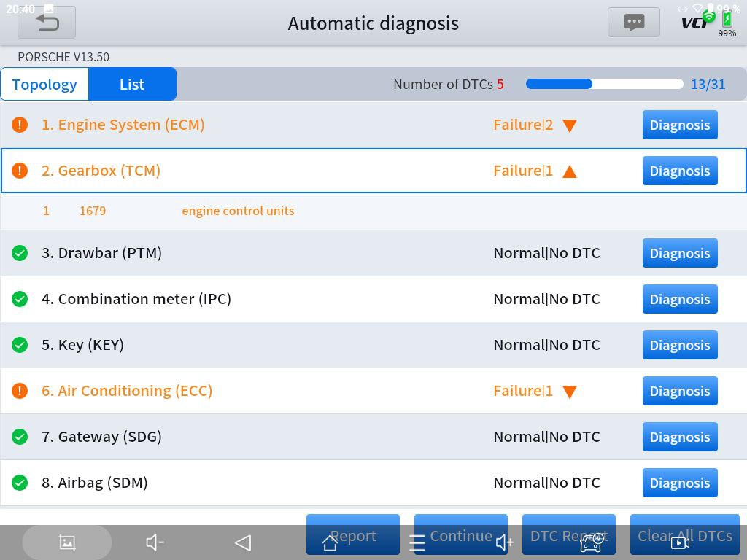
Task: Open Diagnosis for Gateway (SDG)
Action: (679, 437)
